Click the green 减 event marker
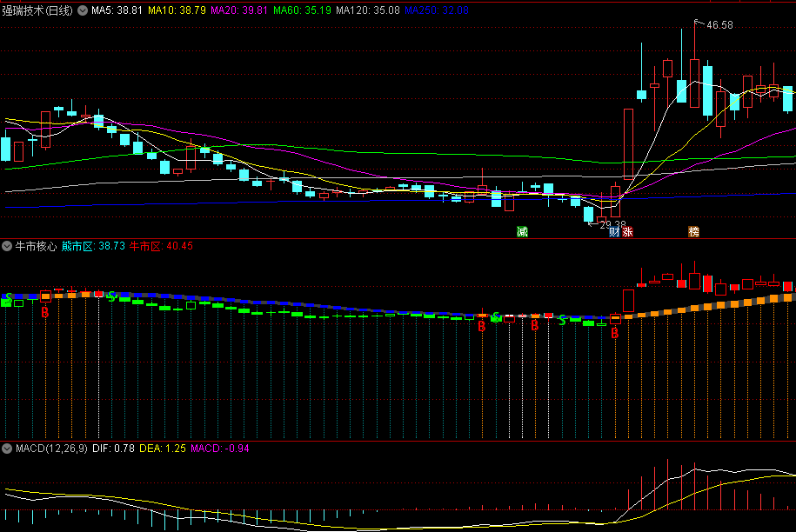The width and height of the screenshot is (796, 532). 522,232
